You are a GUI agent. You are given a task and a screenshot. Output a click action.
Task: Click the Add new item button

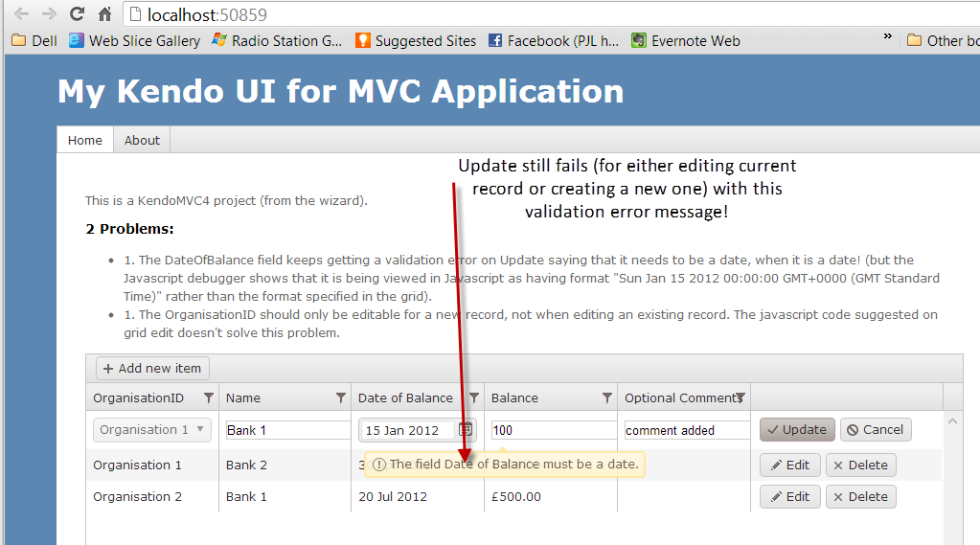pos(152,368)
